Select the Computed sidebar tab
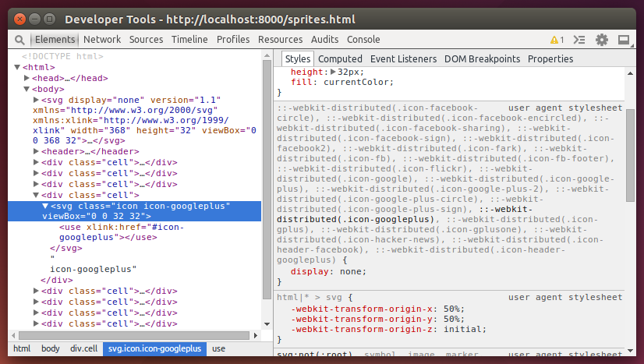The image size is (644, 364). coord(340,59)
